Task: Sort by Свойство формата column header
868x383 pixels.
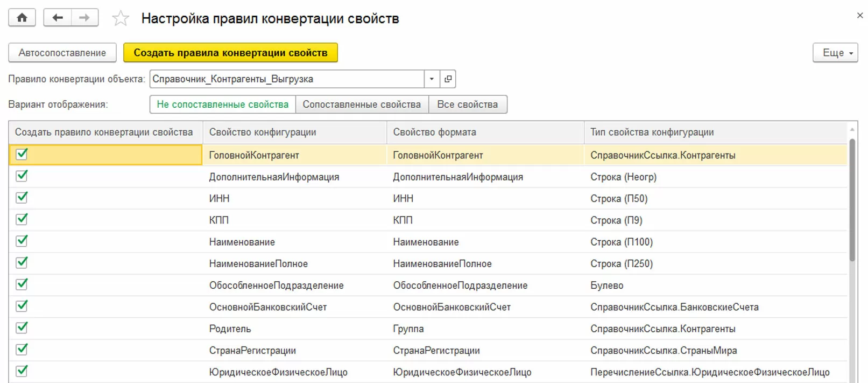Action: [x=485, y=133]
